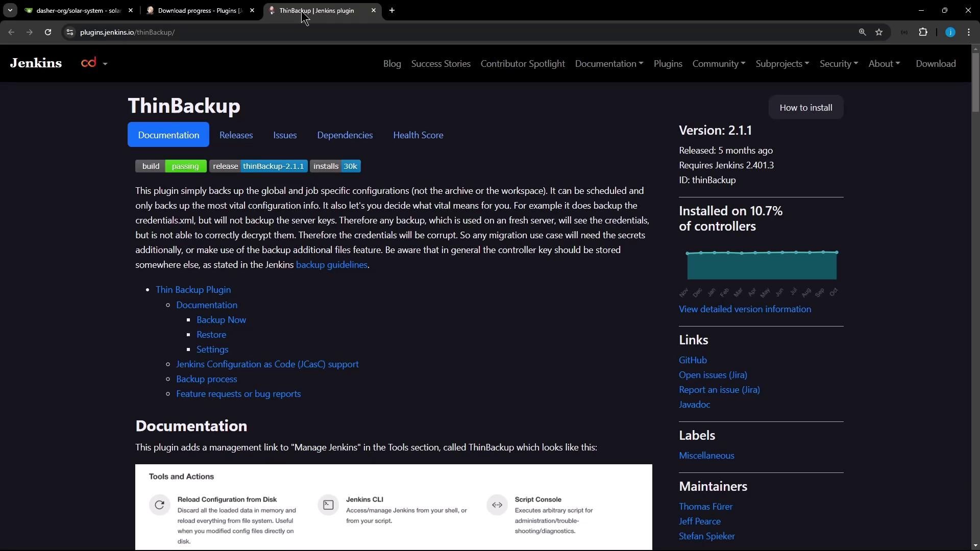This screenshot has height=551, width=980.
Task: Open the GitHub link under Links
Action: 693,360
